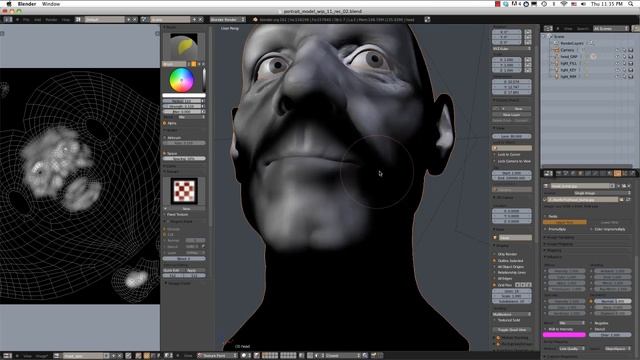Click the Wi-Fi status icon

coord(564,4)
